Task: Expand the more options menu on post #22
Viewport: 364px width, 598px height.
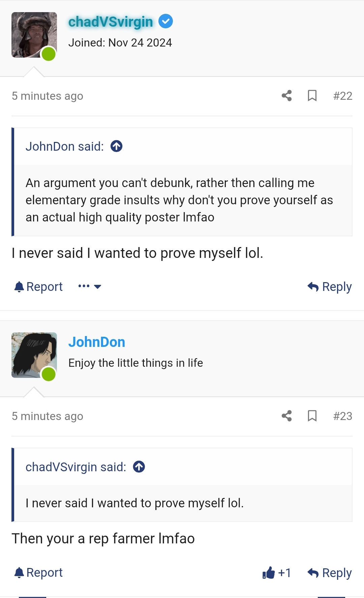Action: click(89, 286)
